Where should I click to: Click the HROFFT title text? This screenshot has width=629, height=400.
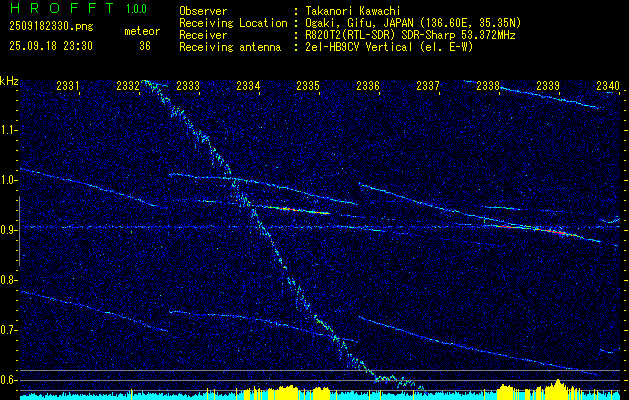coord(62,8)
